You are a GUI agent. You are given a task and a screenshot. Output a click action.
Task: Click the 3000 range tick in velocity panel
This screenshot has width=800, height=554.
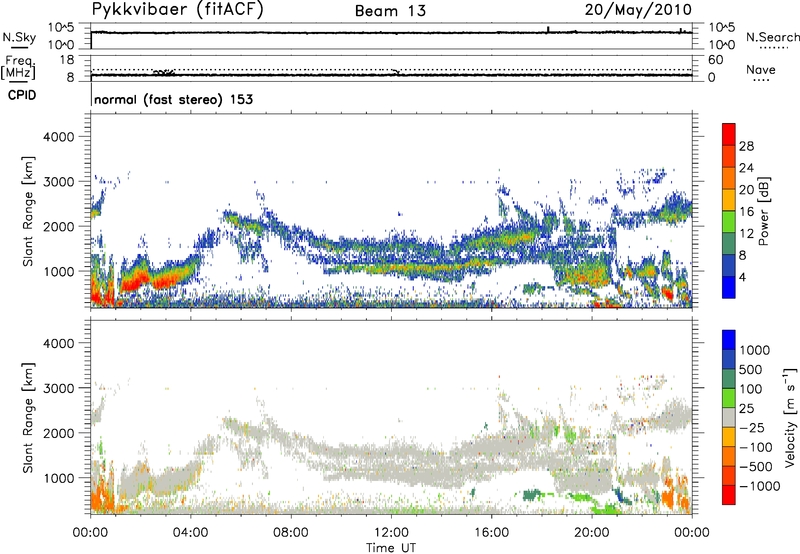pyautogui.click(x=59, y=388)
